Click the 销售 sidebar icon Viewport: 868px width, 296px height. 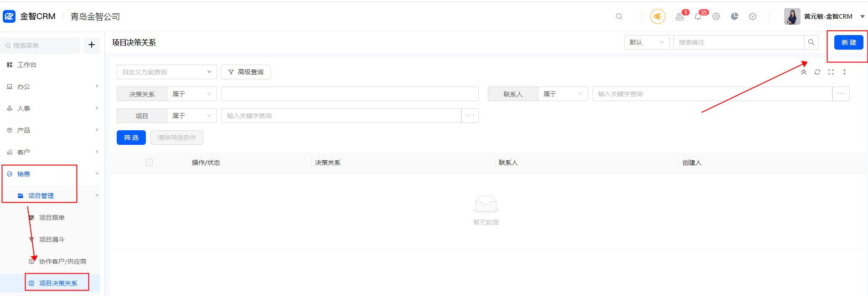coord(10,174)
